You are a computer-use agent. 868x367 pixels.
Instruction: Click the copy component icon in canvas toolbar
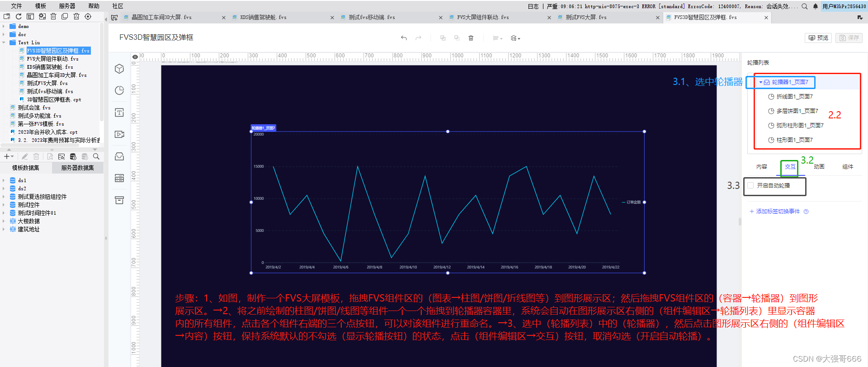[443, 38]
